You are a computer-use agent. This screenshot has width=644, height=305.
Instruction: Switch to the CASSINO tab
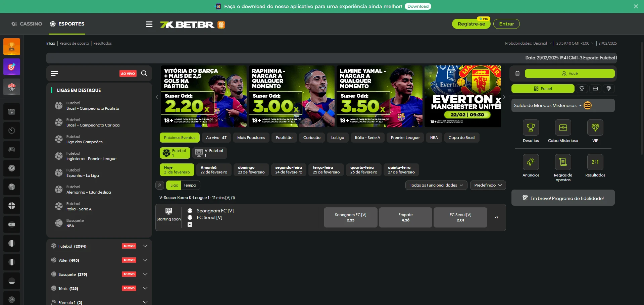point(27,24)
